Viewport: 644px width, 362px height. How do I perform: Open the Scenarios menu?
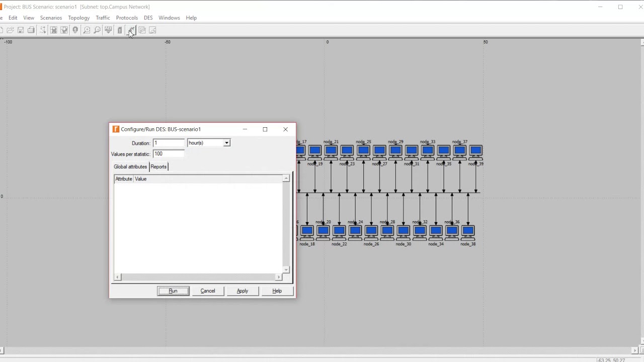click(x=51, y=18)
